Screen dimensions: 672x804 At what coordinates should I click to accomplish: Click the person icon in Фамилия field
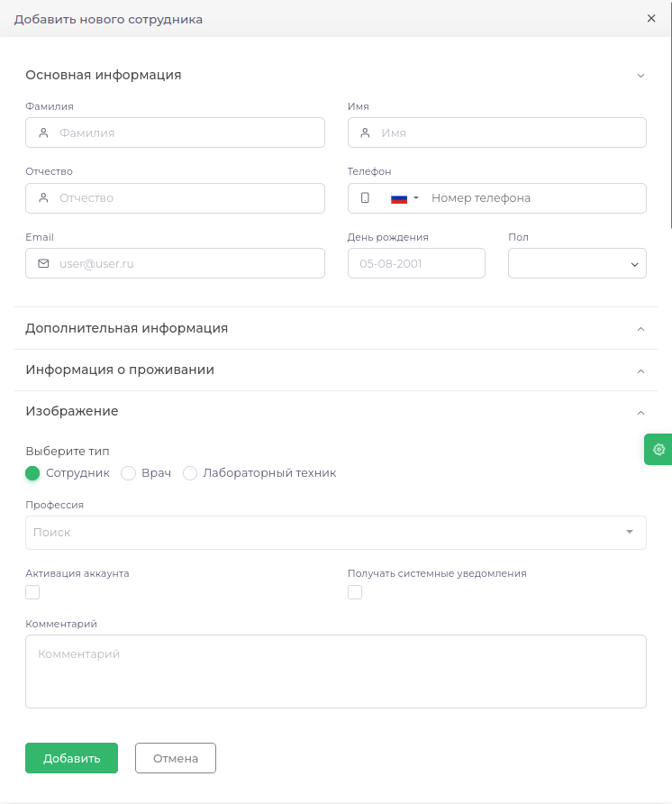pos(43,132)
